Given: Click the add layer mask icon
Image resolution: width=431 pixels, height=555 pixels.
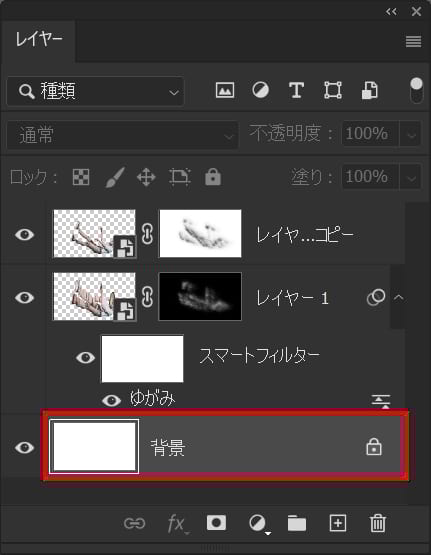Looking at the screenshot, I should tap(216, 523).
